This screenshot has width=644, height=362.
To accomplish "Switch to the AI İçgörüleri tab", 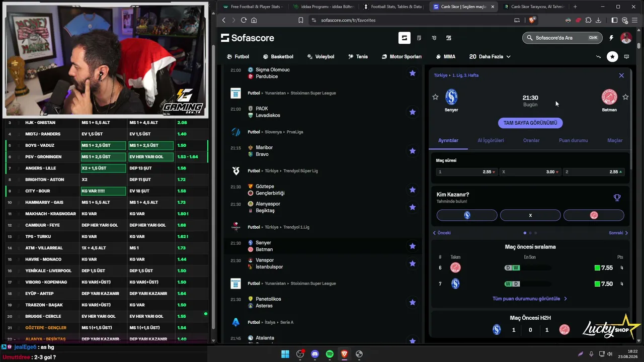I will click(x=491, y=140).
